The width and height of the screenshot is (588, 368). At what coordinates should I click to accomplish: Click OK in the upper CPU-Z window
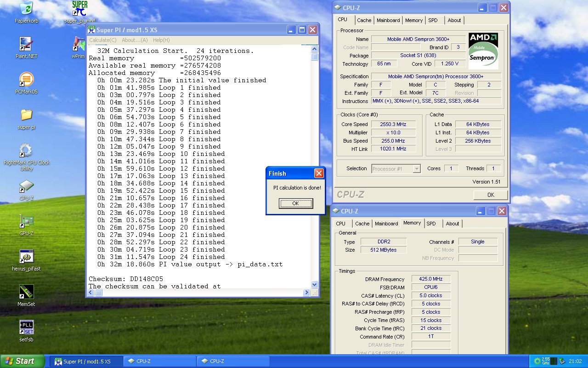[490, 195]
